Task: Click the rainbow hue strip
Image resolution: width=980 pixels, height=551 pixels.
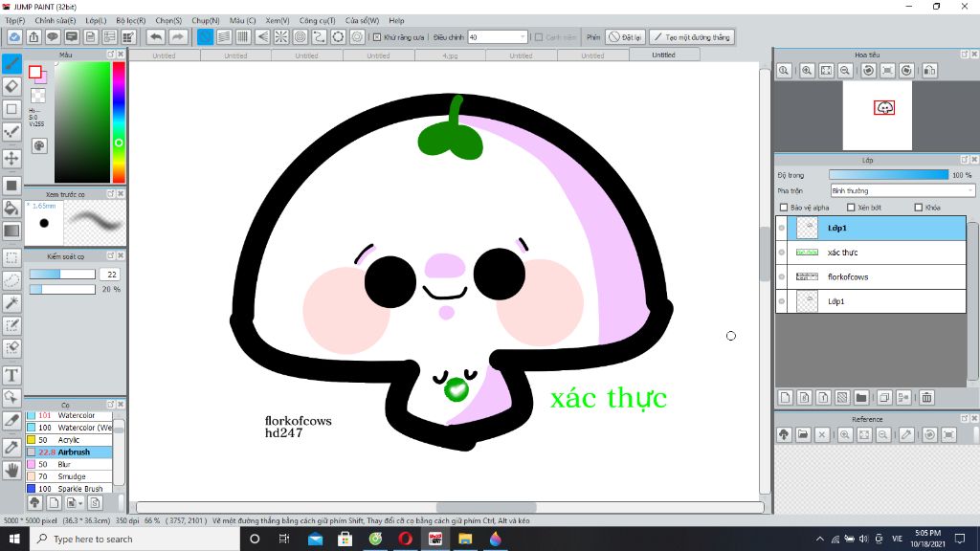Action: click(x=118, y=121)
